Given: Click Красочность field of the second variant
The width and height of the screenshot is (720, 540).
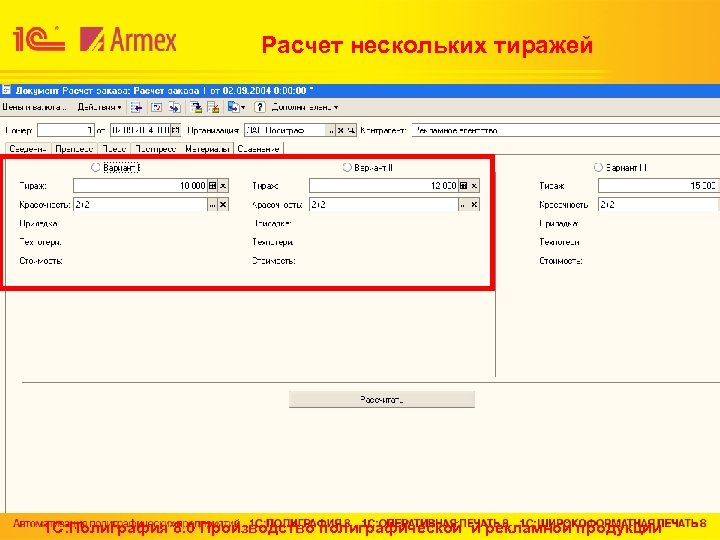Looking at the screenshot, I should [383, 204].
